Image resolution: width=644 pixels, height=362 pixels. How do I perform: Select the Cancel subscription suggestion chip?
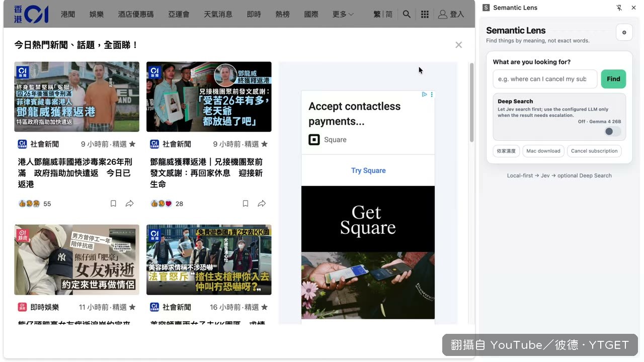594,151
